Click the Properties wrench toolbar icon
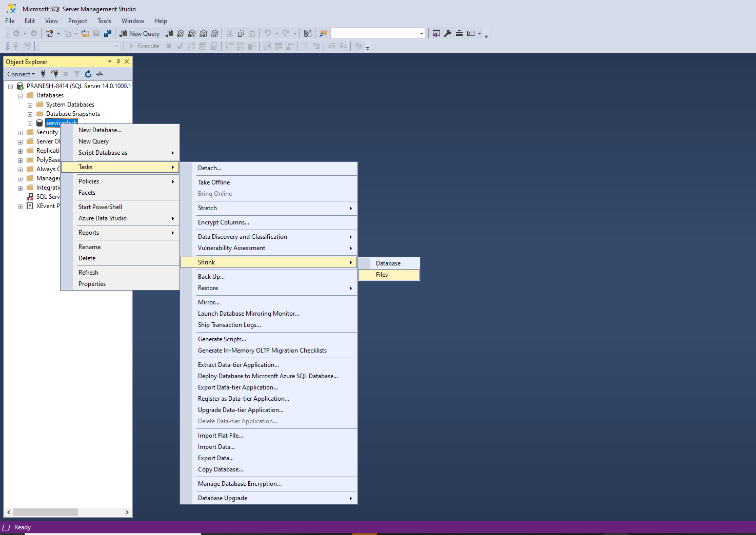756x535 pixels. [448, 34]
